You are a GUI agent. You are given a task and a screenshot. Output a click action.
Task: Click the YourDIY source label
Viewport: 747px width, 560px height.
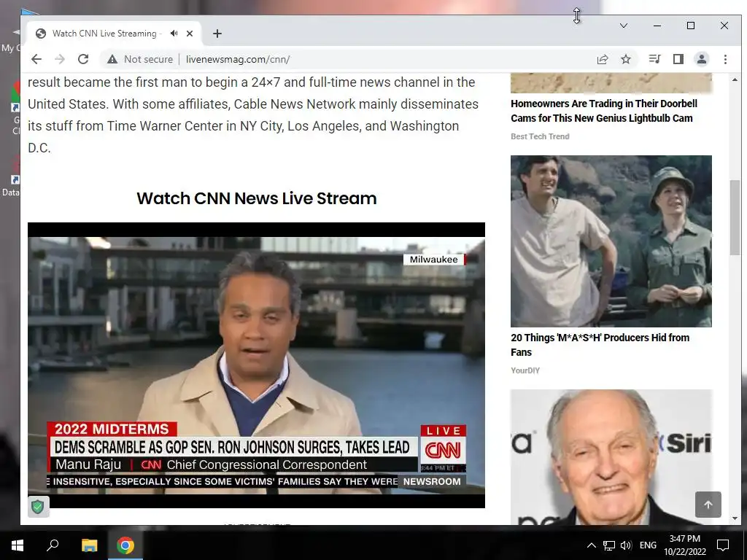(x=525, y=370)
